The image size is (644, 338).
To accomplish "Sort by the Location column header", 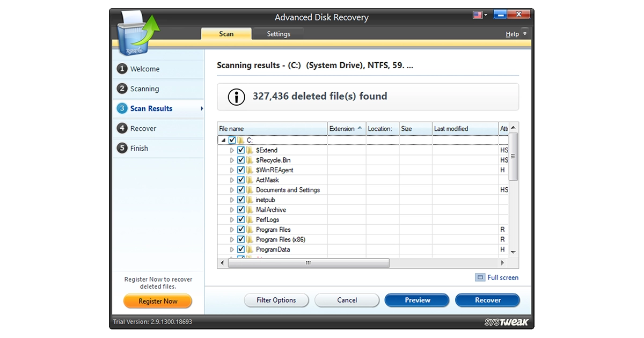I will [x=383, y=129].
